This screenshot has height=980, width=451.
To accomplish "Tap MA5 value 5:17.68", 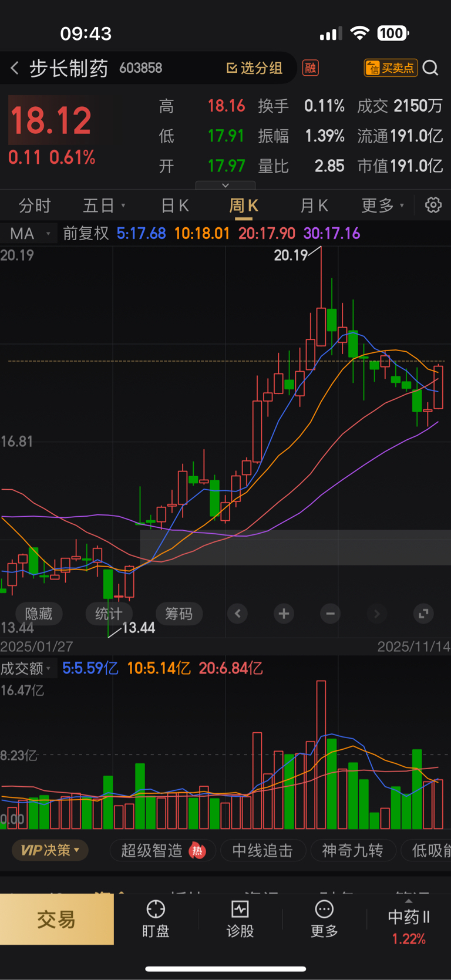I will (141, 234).
